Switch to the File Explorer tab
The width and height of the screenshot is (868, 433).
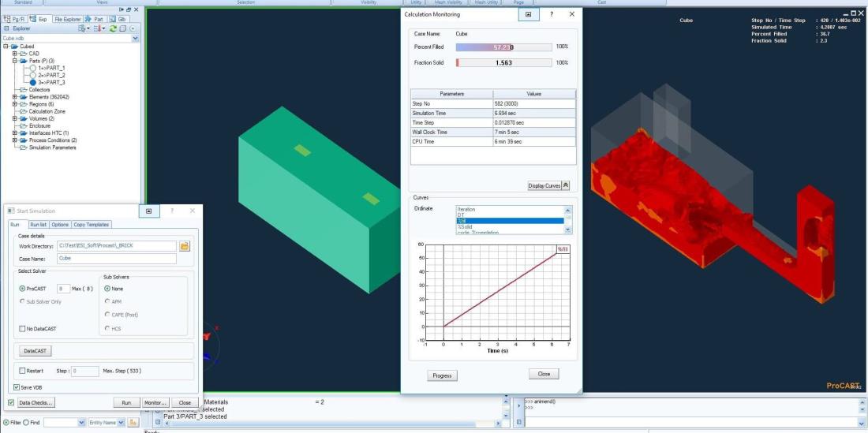click(68, 19)
